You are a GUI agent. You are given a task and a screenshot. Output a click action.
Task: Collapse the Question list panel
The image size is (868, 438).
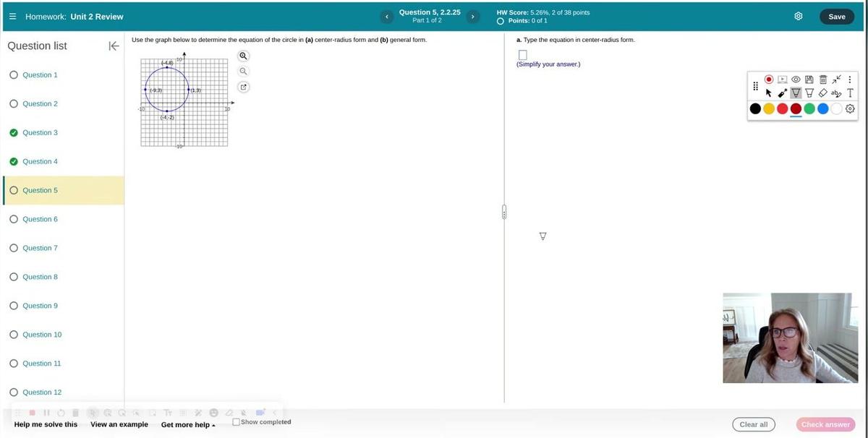click(x=114, y=46)
